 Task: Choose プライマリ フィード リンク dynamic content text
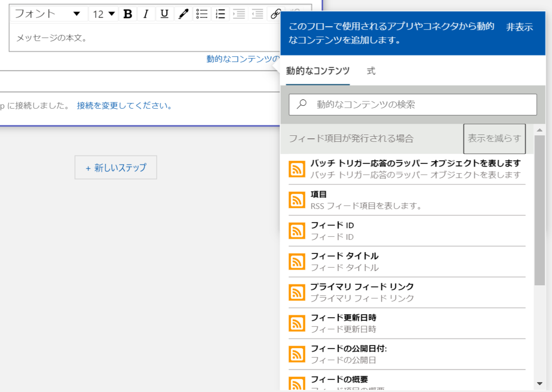362,287
